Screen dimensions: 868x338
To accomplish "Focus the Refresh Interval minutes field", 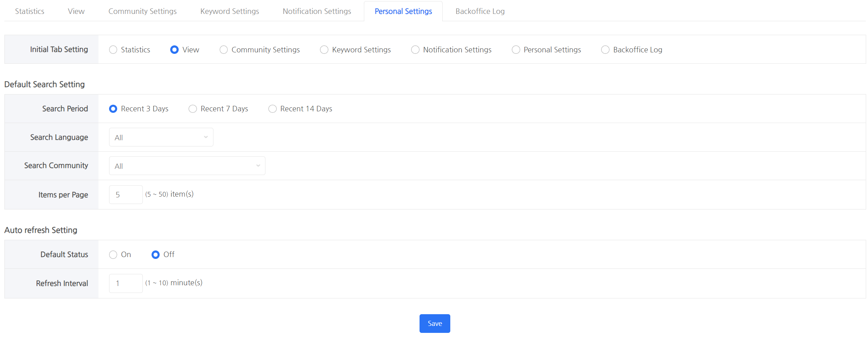I will [126, 283].
